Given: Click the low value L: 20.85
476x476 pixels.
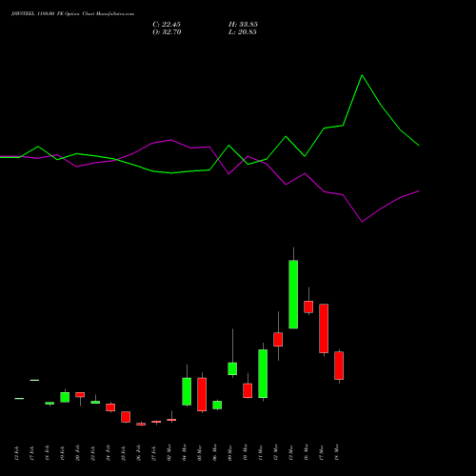Looking at the screenshot, I should pos(243,32).
